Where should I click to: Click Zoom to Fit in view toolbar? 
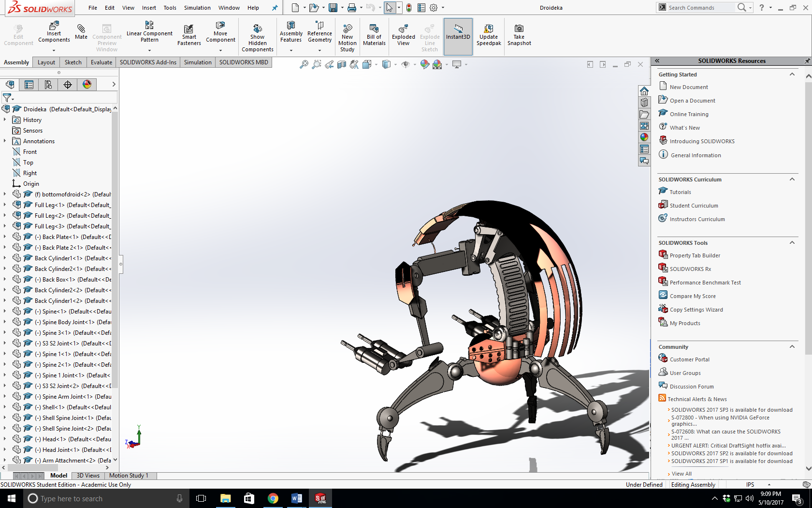click(x=304, y=64)
